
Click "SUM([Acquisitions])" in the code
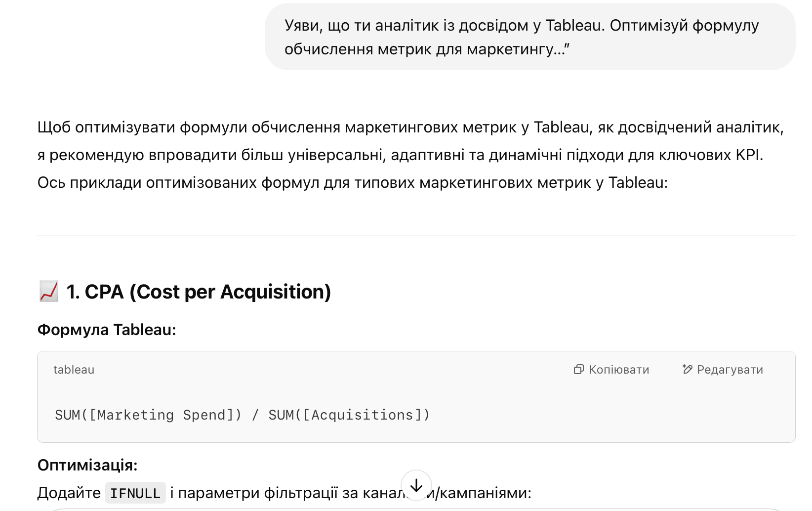[x=349, y=415]
